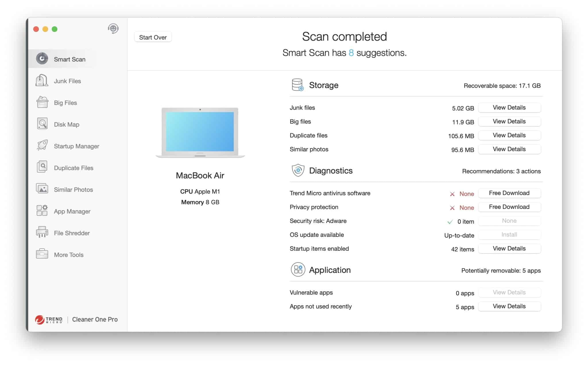Click the Big Files box icon
The height and width of the screenshot is (366, 588).
42,102
